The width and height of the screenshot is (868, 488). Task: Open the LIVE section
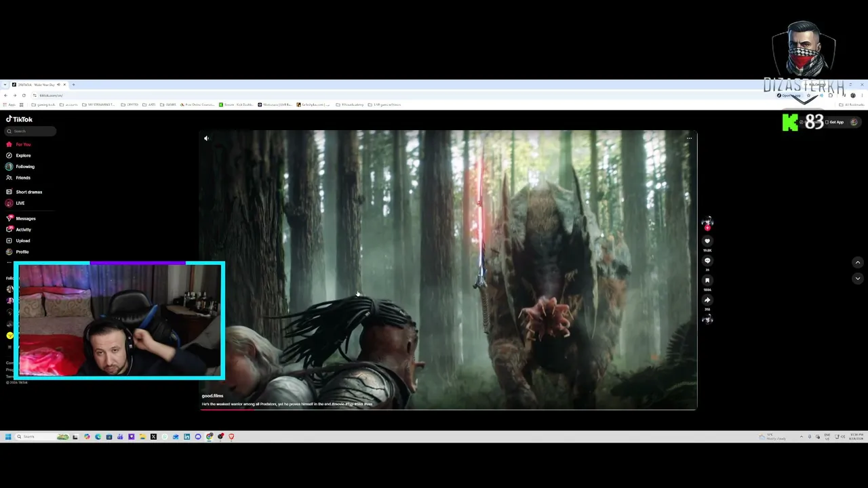coord(16,203)
